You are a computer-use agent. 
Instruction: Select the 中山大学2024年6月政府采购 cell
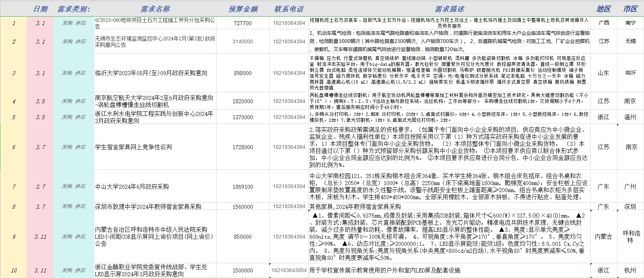click(155, 187)
